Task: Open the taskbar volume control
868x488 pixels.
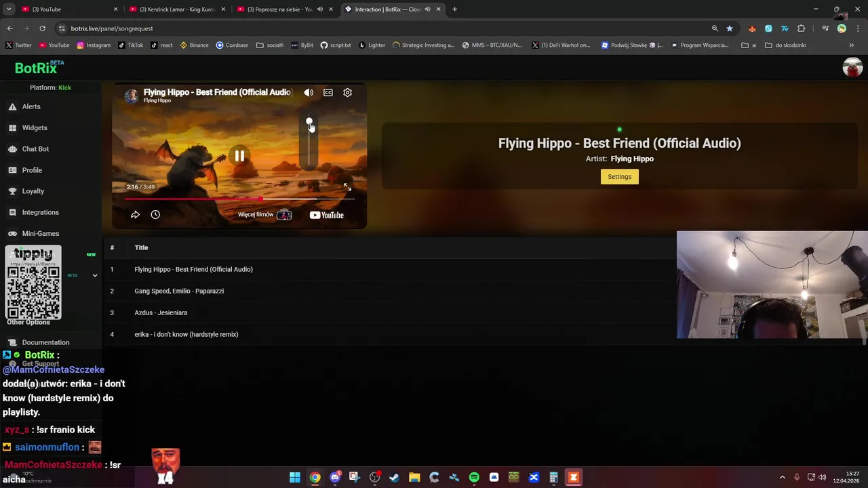Action: pos(823,477)
